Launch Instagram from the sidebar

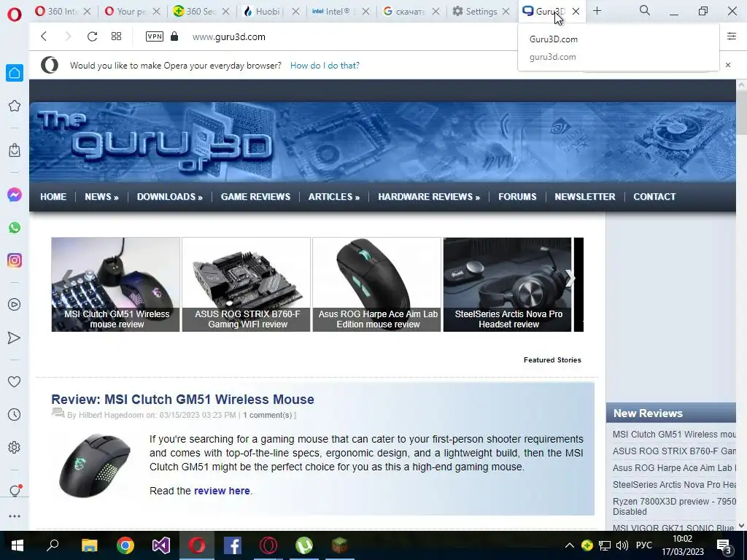[x=15, y=260]
